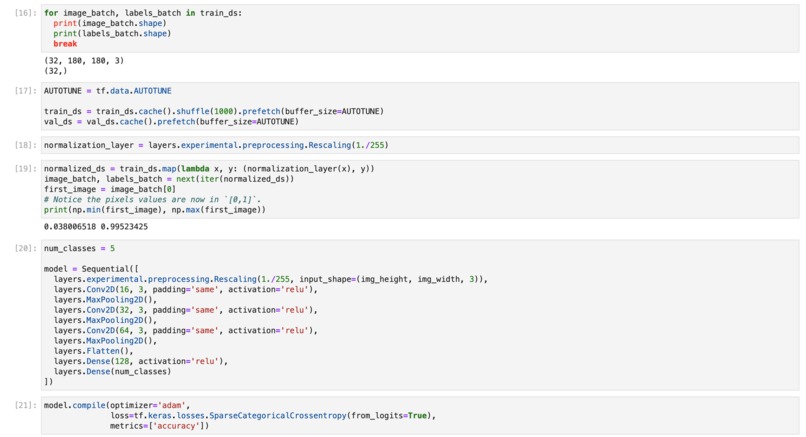This screenshot has width=806, height=437.
Task: Click the normalized_ds = train_ds.map line
Action: point(209,169)
